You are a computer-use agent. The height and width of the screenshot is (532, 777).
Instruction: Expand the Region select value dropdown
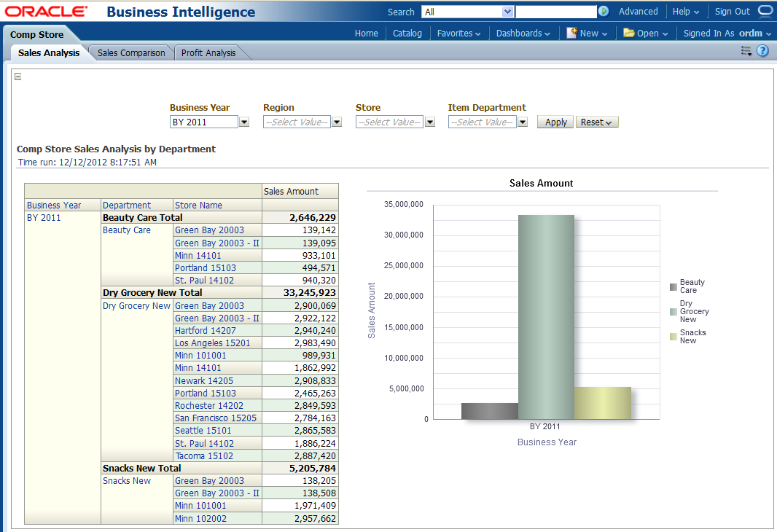[337, 122]
